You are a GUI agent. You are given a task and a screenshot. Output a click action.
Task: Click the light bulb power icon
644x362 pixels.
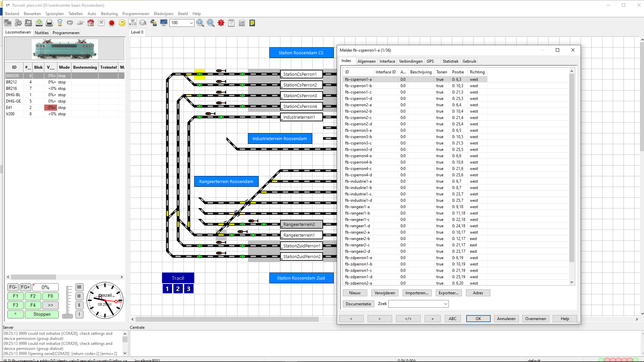60,23
